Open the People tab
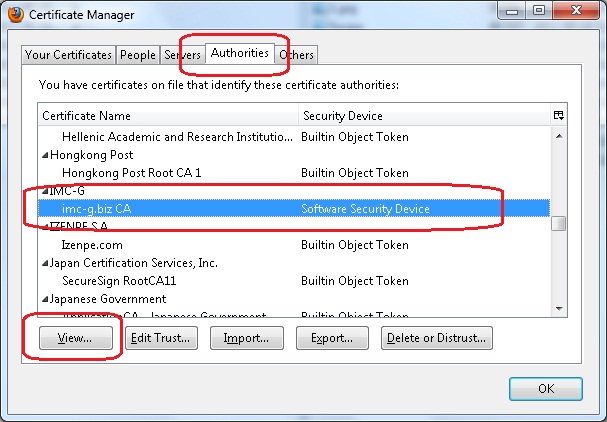Image resolution: width=607 pixels, height=422 pixels. pos(137,55)
